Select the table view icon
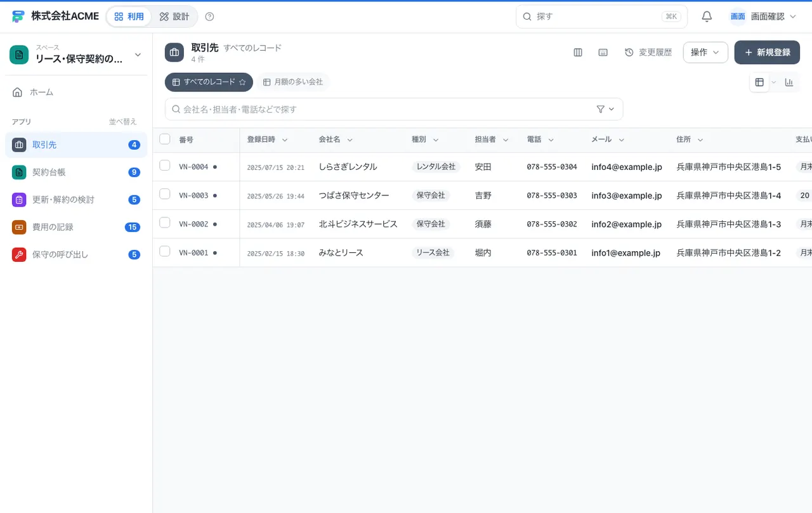This screenshot has width=812, height=513. tap(759, 82)
